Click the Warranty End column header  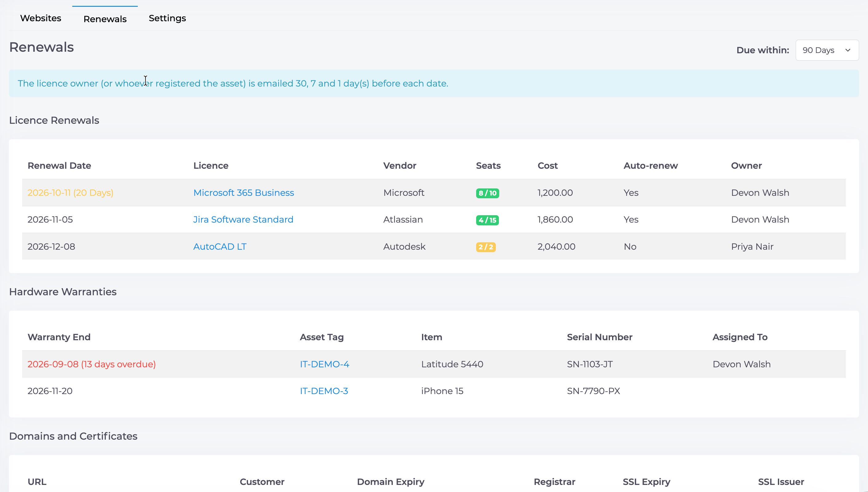[59, 337]
